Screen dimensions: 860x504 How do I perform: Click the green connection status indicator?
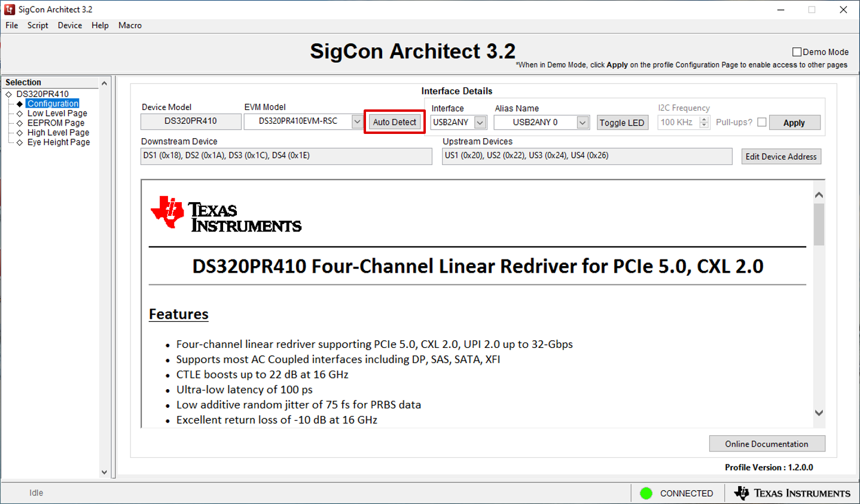coord(646,493)
